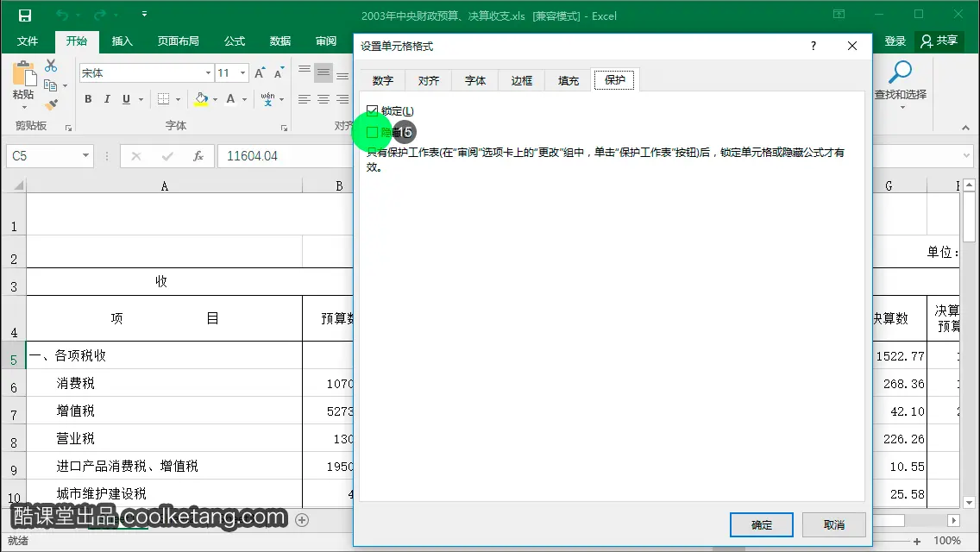Close the Format Cells dialog
Screen dimensions: 980x552
pos(851,46)
